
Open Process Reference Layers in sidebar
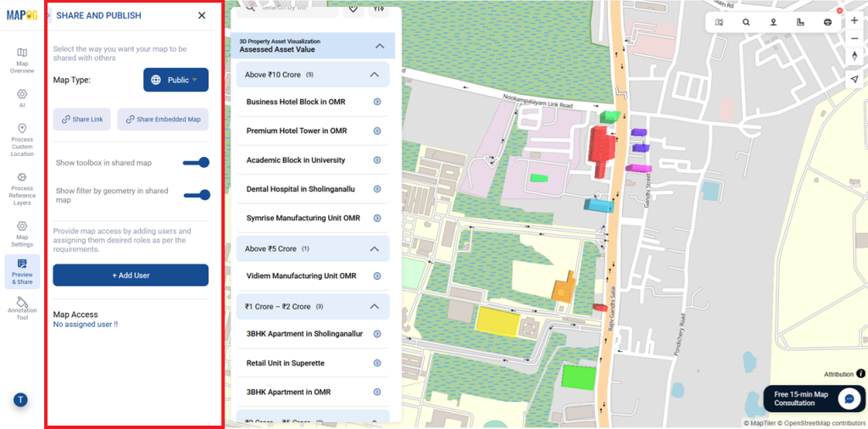click(22, 189)
